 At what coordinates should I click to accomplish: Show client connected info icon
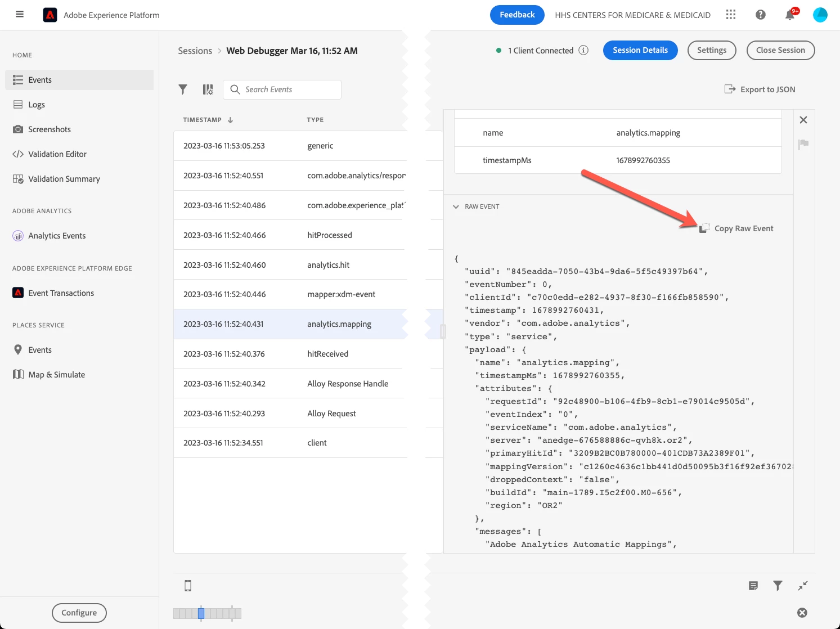click(583, 50)
